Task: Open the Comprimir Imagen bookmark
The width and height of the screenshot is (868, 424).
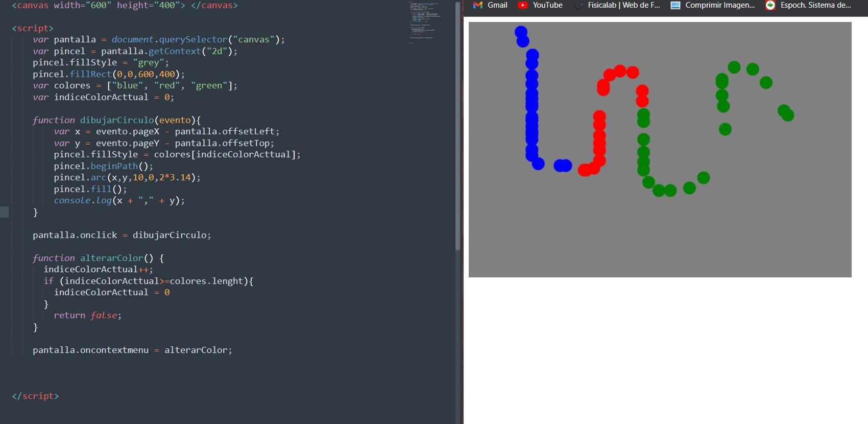Action: click(x=712, y=5)
